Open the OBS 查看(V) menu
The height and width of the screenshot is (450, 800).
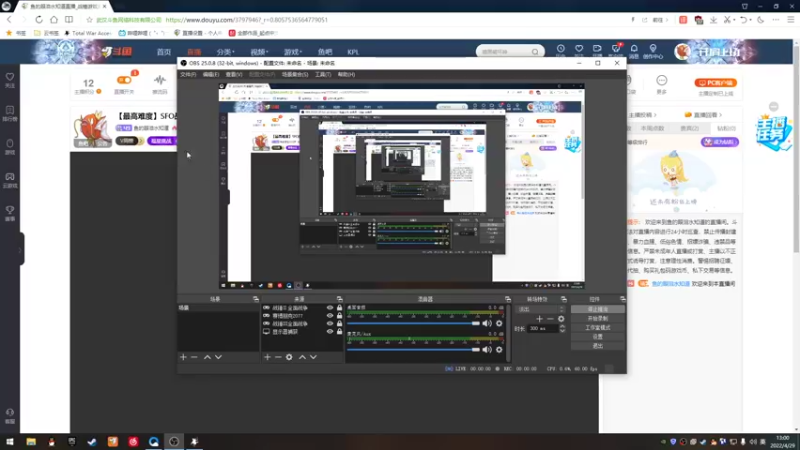tap(234, 74)
